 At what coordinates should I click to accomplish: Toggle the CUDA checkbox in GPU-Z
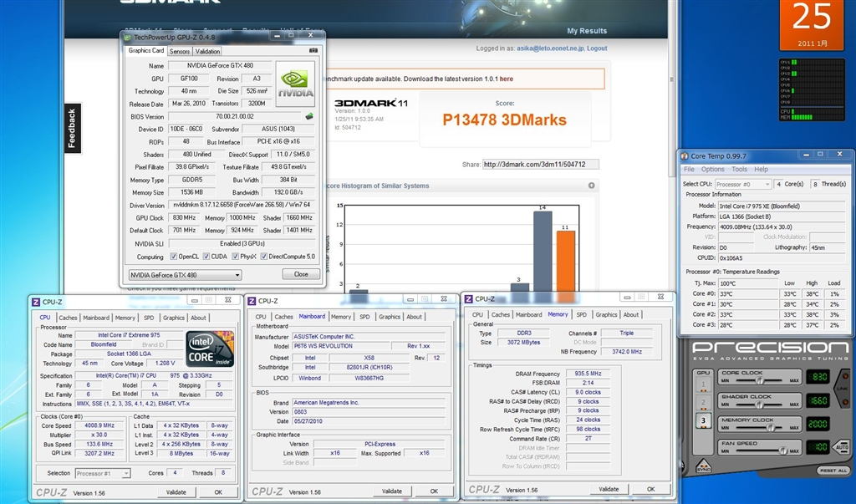tap(205, 257)
